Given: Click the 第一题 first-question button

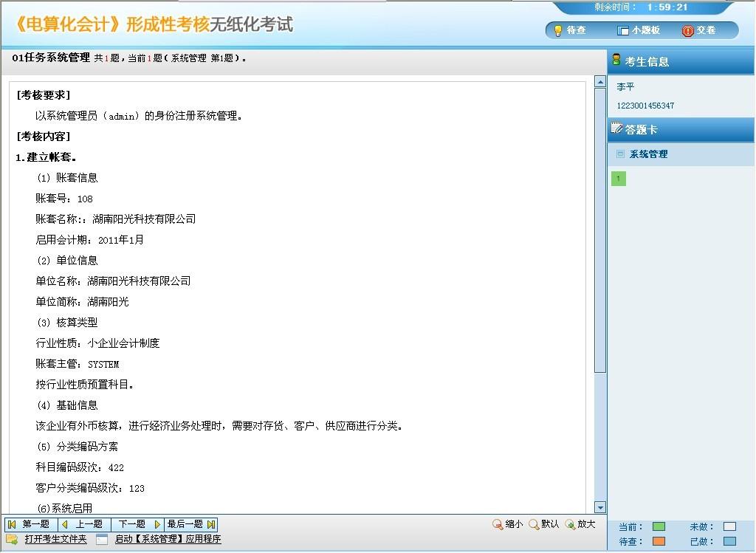Looking at the screenshot, I should (x=31, y=526).
